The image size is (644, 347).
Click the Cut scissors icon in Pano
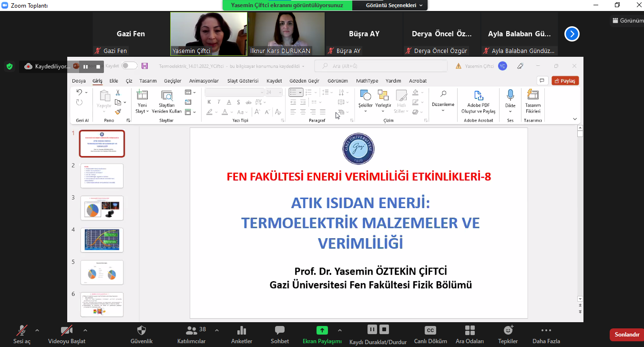tap(118, 92)
